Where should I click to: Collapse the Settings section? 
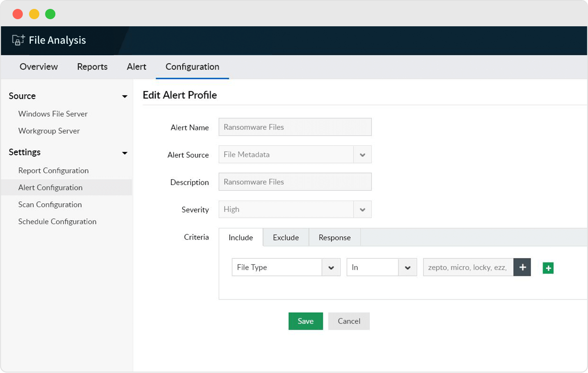tap(125, 152)
